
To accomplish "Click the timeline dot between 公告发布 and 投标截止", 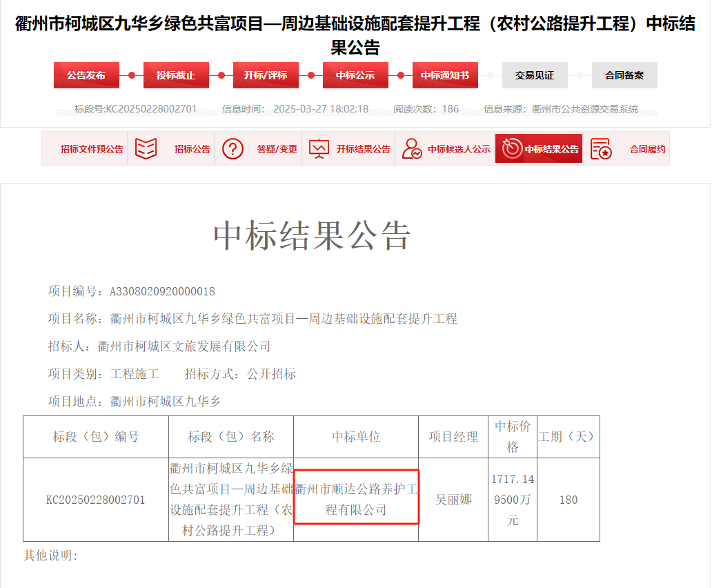I will 132,75.
